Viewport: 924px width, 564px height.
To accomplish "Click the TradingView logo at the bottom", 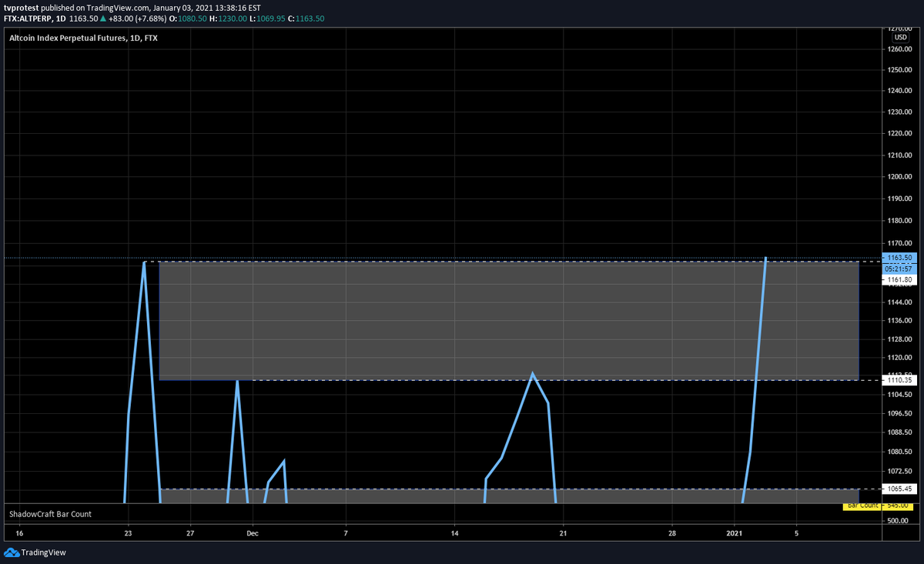I will [35, 552].
